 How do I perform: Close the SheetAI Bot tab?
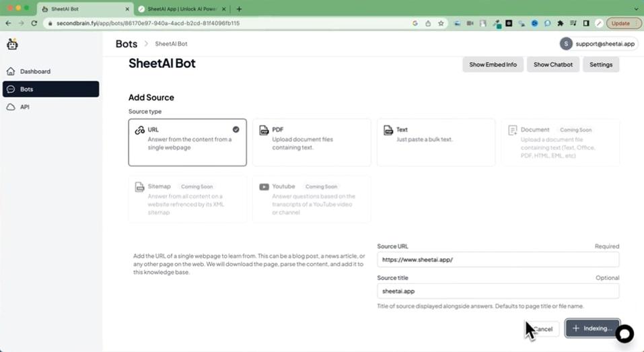[x=127, y=9]
